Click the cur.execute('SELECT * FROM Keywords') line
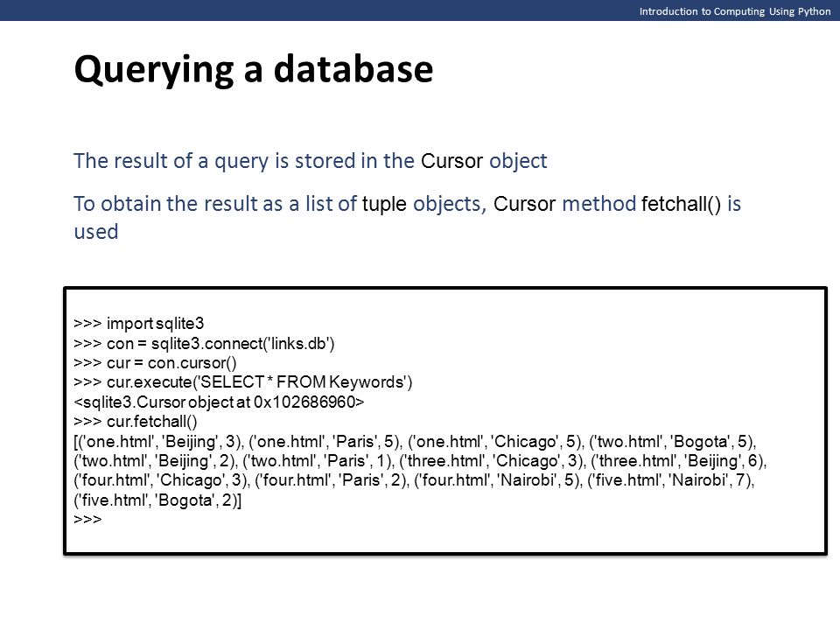 coord(243,382)
